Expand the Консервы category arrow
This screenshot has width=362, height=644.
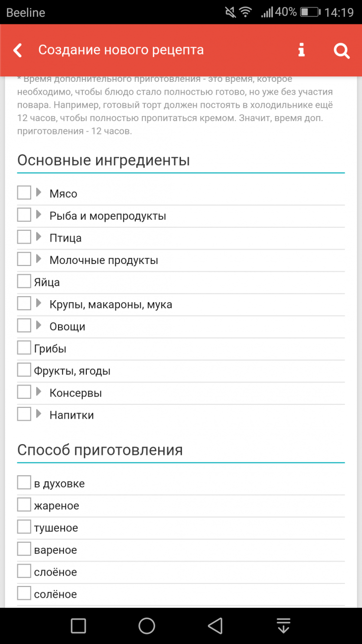[39, 392]
